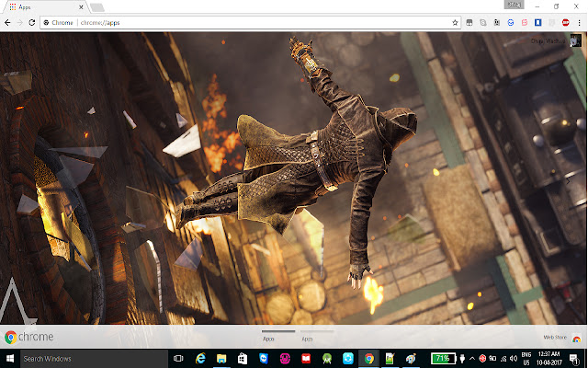588x368 pixels.
Task: Click the chrome://apps address bar
Action: (x=250, y=23)
